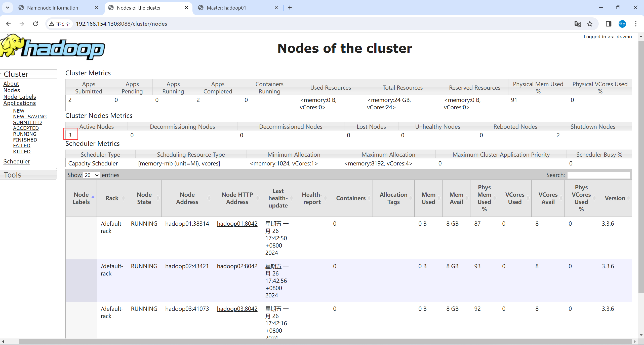
Task: Sort table by Version column
Action: [x=615, y=198]
